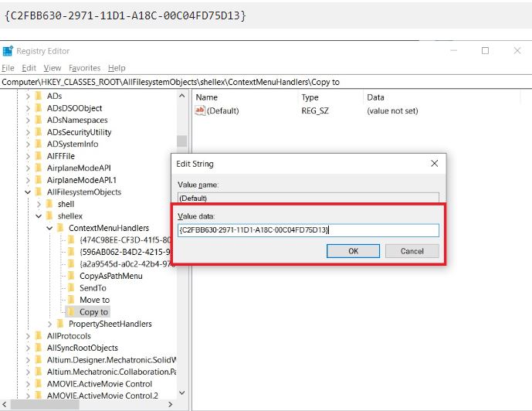Screen dimensions: 532x411
Task: Select the Move to folder icon
Action: [71, 300]
